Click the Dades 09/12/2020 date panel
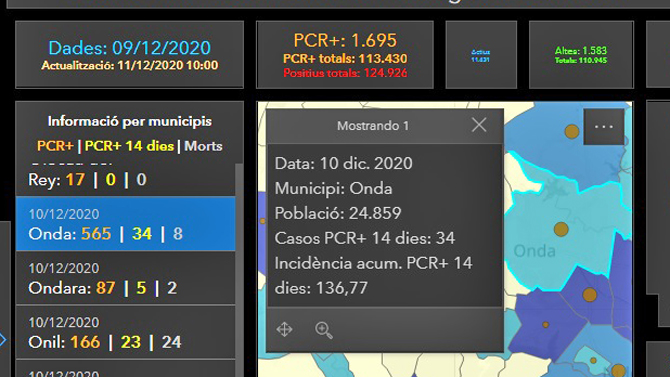Image resolution: width=670 pixels, height=377 pixels. click(129, 55)
